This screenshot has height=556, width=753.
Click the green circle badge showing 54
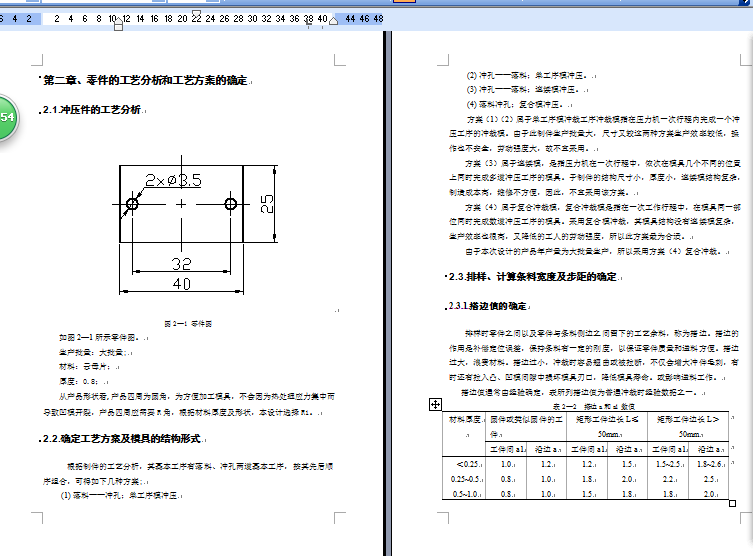point(7,118)
